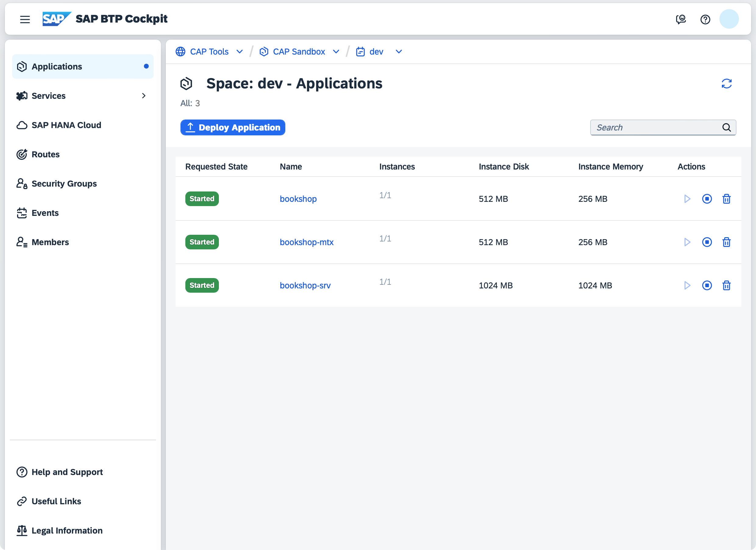The width and height of the screenshot is (756, 550).
Task: Open the bookshop application link
Action: pyautogui.click(x=298, y=199)
